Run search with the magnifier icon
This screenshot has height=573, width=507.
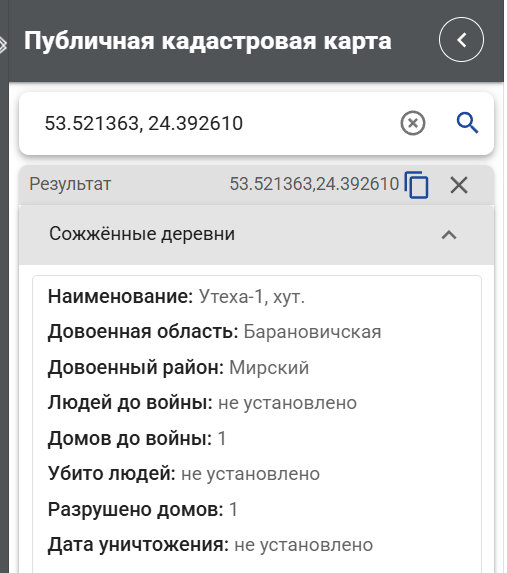click(x=467, y=123)
